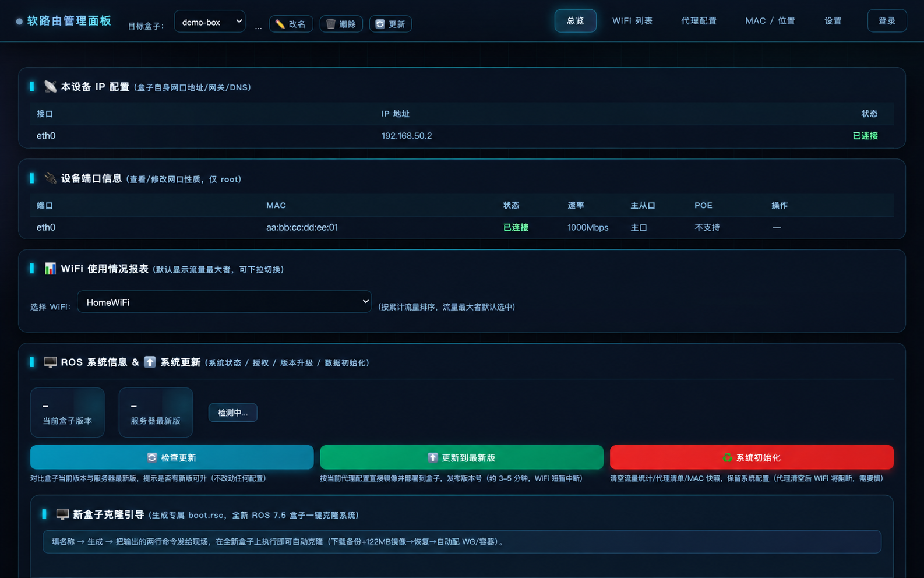Click eth0 in the 本设备 IP 配置 table
Viewport: 924px width, 578px height.
(x=46, y=136)
